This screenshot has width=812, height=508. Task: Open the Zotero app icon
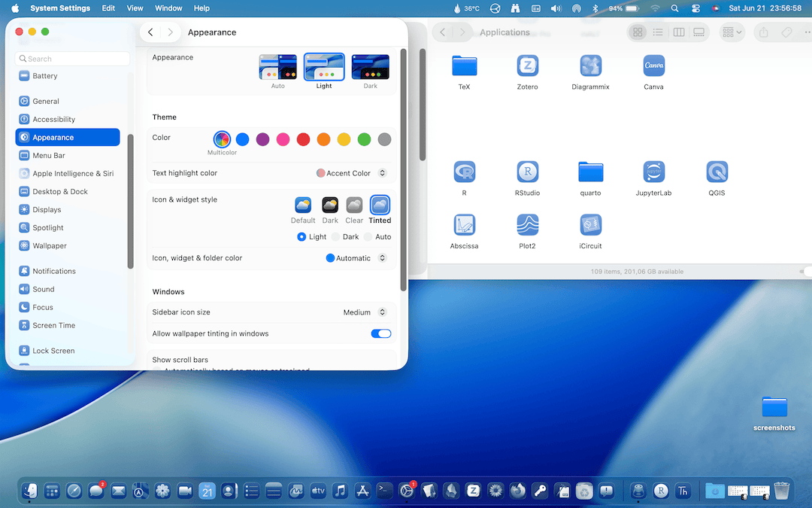point(527,66)
